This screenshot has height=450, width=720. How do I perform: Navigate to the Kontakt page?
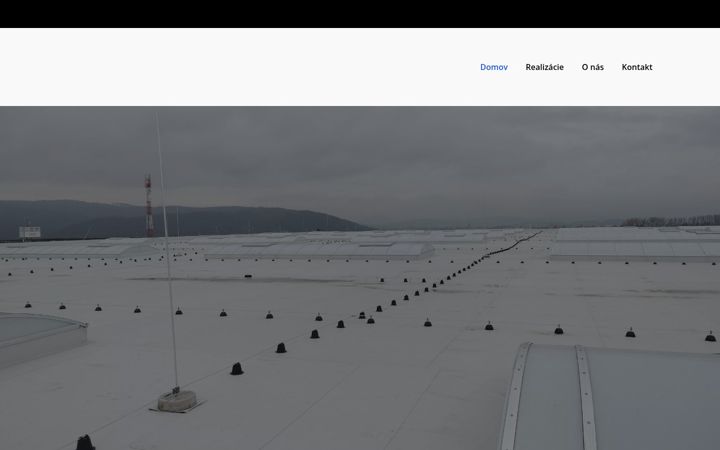click(x=636, y=67)
